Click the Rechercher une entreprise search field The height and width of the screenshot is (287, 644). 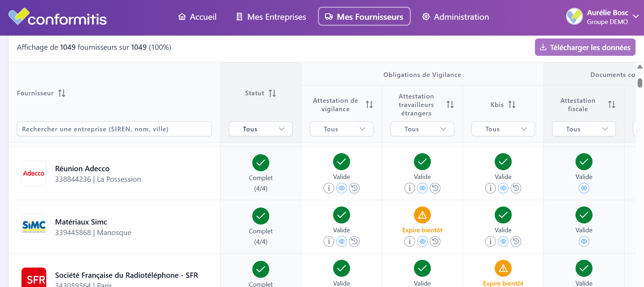(x=114, y=129)
